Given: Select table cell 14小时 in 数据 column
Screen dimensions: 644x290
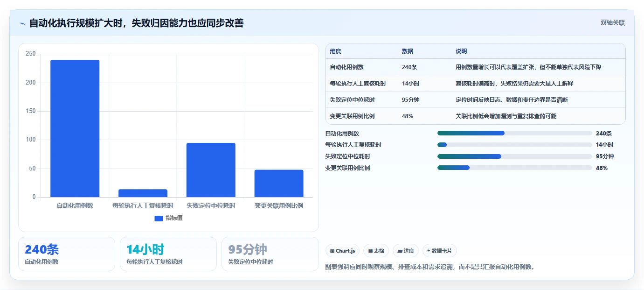Looking at the screenshot, I should click(410, 84).
